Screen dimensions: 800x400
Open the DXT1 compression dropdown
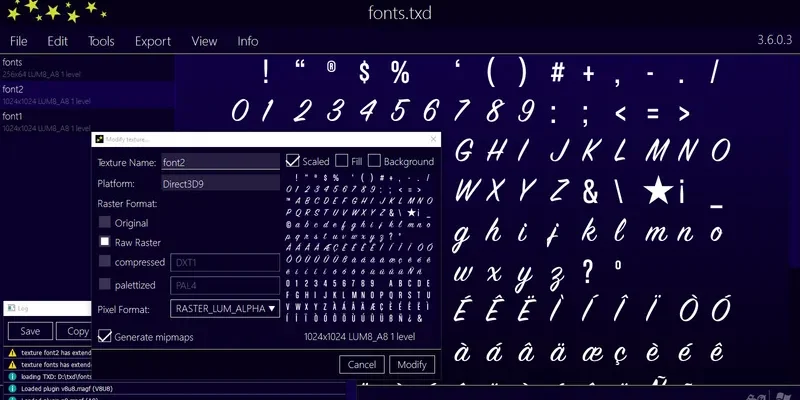tap(225, 262)
